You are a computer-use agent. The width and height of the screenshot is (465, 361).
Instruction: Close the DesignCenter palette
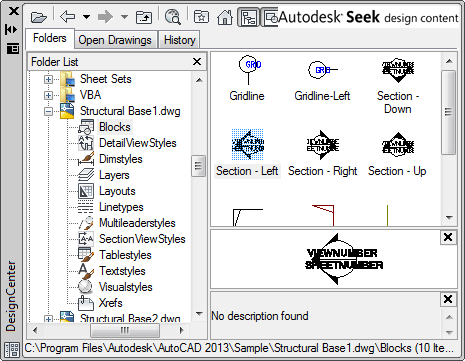(13, 11)
